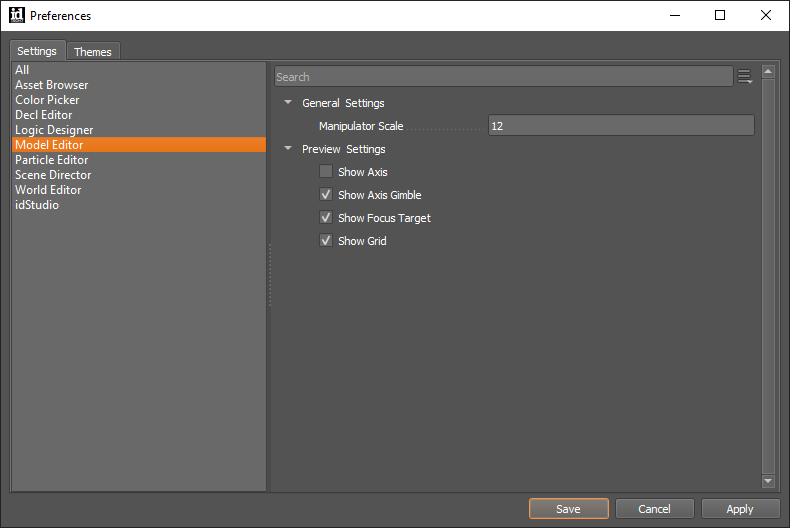
Task: Collapse the Preview Settings section
Action: tap(288, 149)
